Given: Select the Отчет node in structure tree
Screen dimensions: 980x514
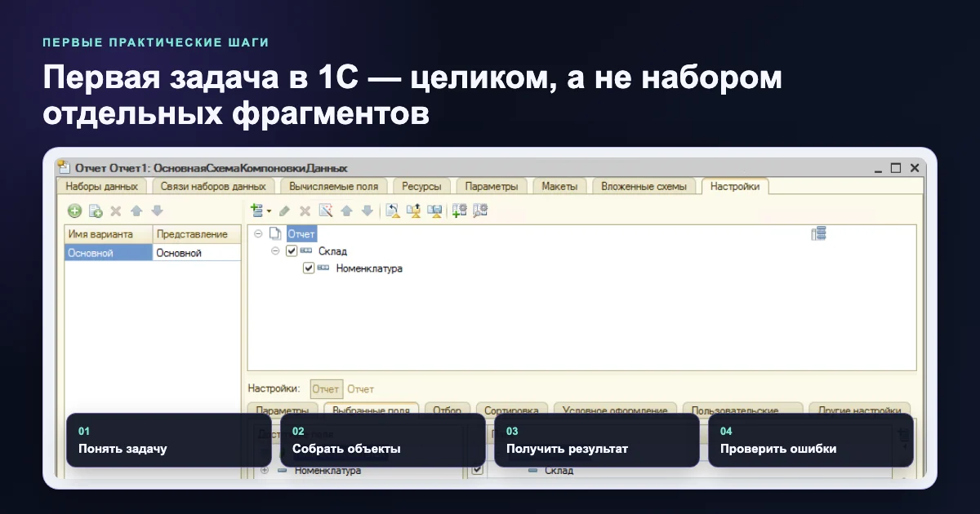Looking at the screenshot, I should pyautogui.click(x=301, y=234).
